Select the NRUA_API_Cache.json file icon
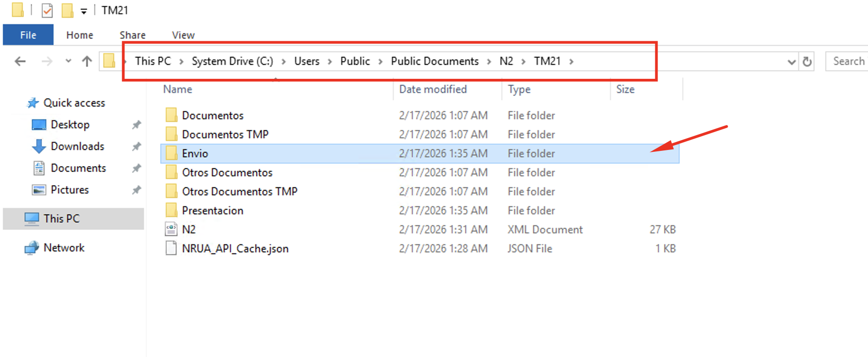This screenshot has height=357, width=868. [171, 248]
